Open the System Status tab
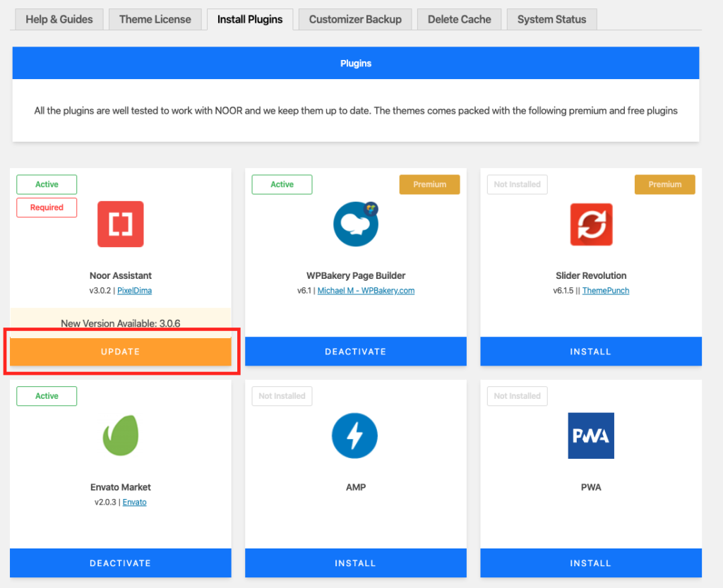723x588 pixels. coord(551,19)
